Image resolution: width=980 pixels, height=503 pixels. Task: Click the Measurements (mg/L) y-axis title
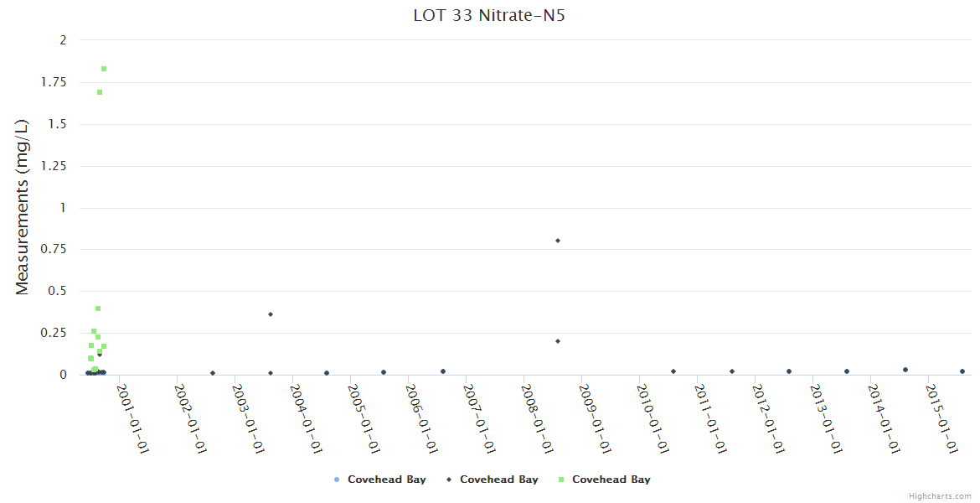click(x=23, y=207)
